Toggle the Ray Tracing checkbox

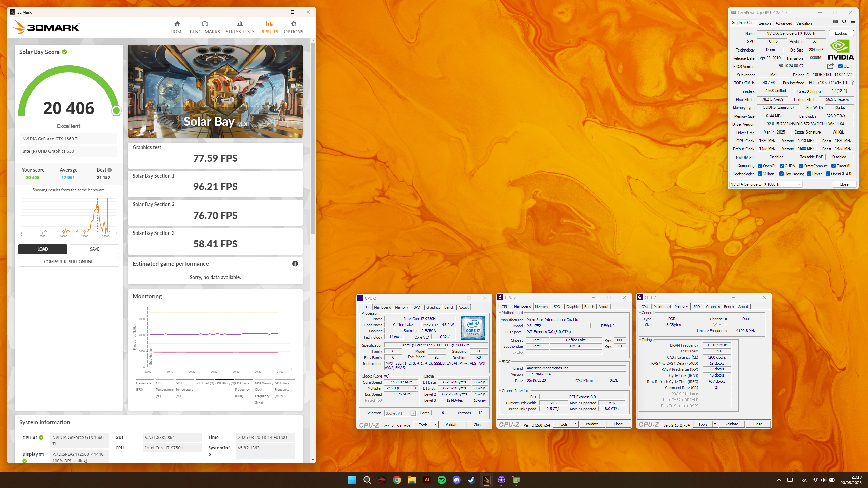[x=781, y=174]
